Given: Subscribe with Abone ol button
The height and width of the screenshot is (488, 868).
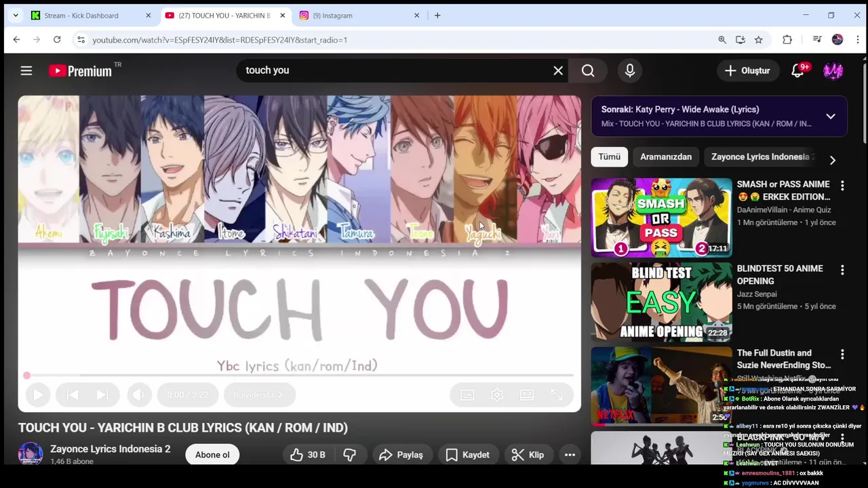Looking at the screenshot, I should click(212, 455).
